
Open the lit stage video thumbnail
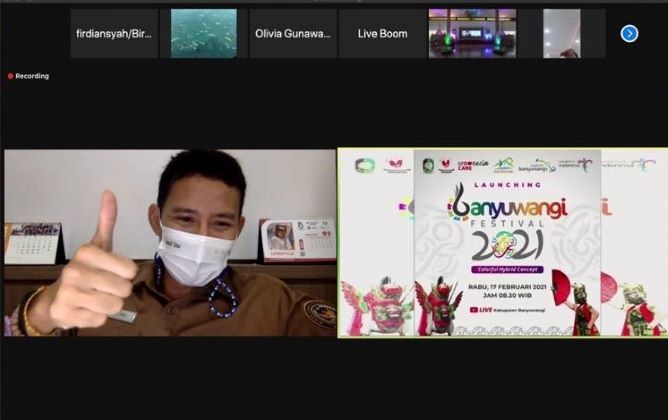tap(472, 34)
